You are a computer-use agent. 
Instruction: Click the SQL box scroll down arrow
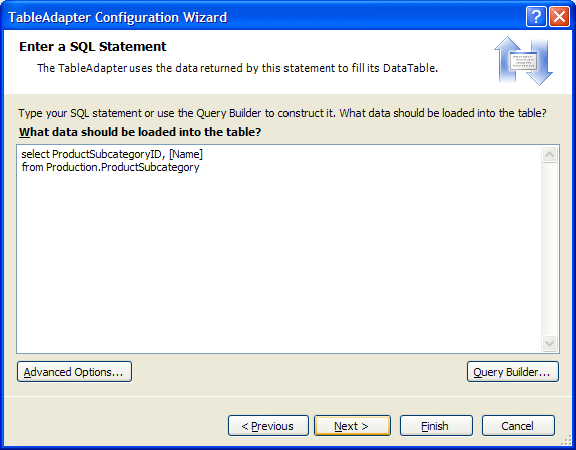click(x=550, y=343)
